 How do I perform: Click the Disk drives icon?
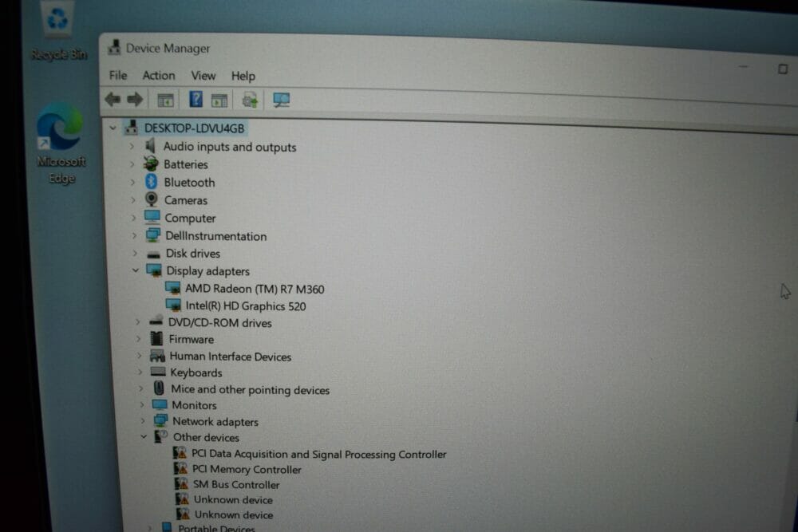click(153, 254)
